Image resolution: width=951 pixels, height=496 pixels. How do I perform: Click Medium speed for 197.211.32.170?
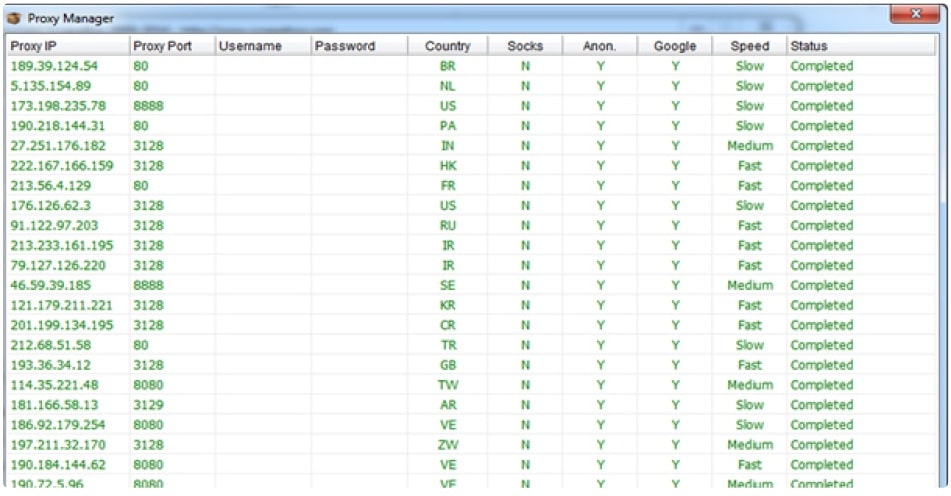750,445
